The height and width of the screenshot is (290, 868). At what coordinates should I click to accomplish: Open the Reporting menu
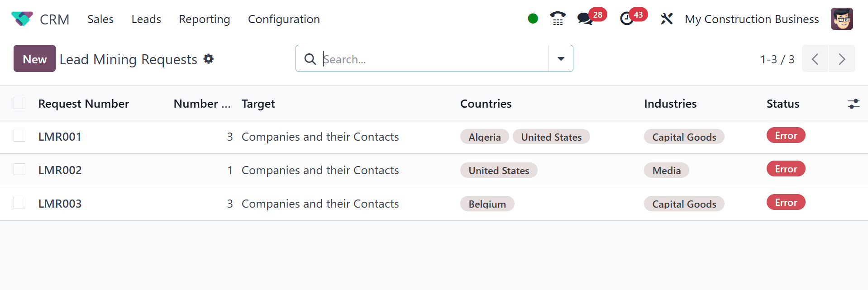[205, 19]
